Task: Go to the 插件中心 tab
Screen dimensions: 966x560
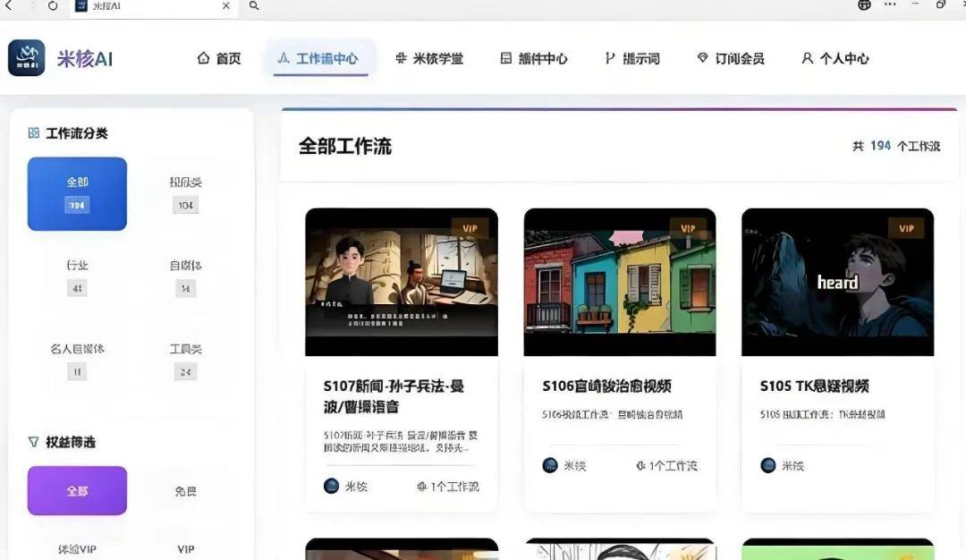Action: pyautogui.click(x=533, y=58)
